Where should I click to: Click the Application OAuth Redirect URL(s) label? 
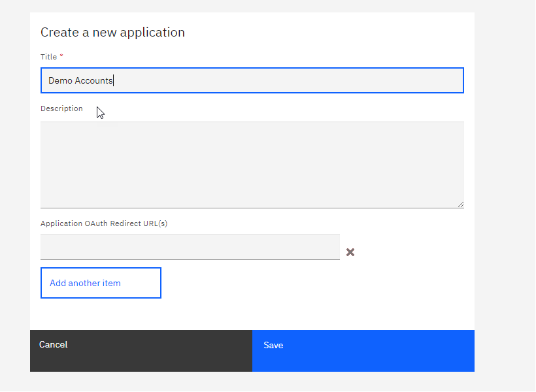[104, 223]
